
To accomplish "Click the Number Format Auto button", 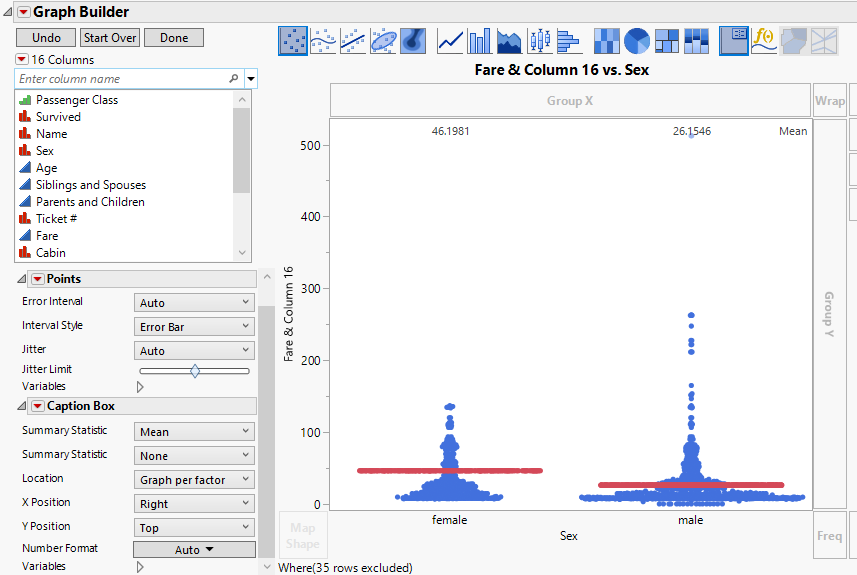I will click(194, 550).
